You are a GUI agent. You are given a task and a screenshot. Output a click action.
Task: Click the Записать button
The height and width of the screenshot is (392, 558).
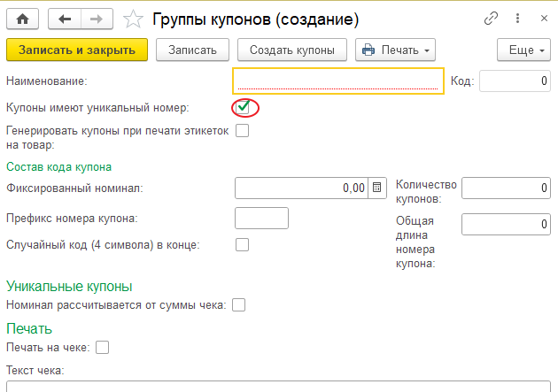[192, 50]
